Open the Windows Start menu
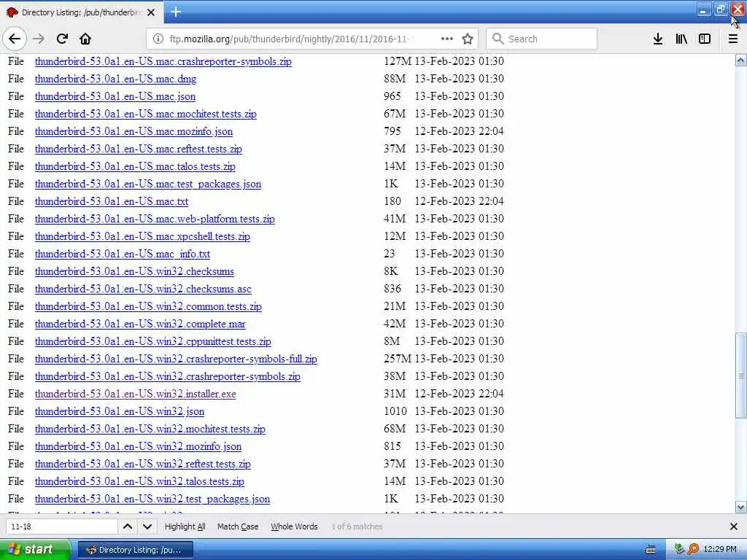The width and height of the screenshot is (747, 560). point(35,549)
